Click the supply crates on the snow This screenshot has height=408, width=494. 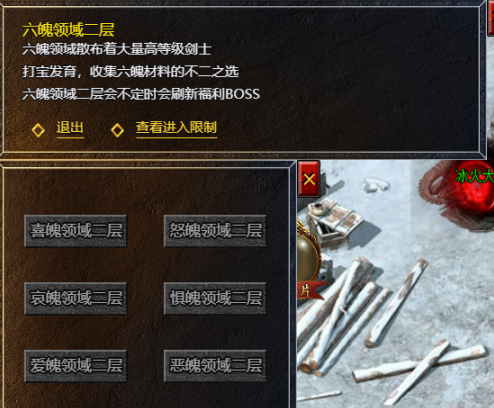pyautogui.click(x=333, y=220)
